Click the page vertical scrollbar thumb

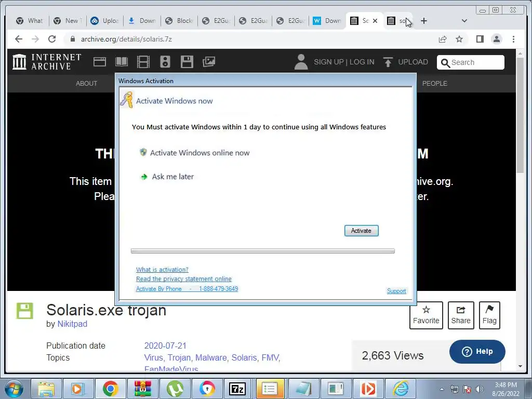[520, 115]
